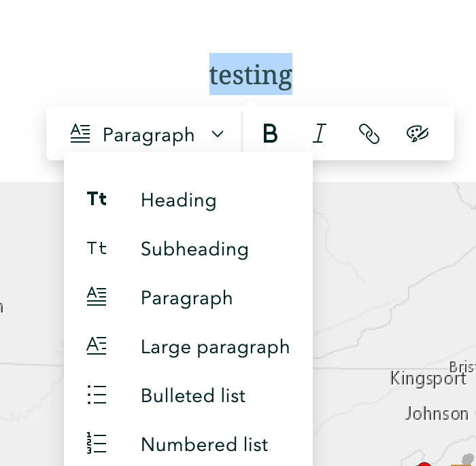The height and width of the screenshot is (466, 476).
Task: Choose Subheading from the style menu
Action: [x=194, y=249]
